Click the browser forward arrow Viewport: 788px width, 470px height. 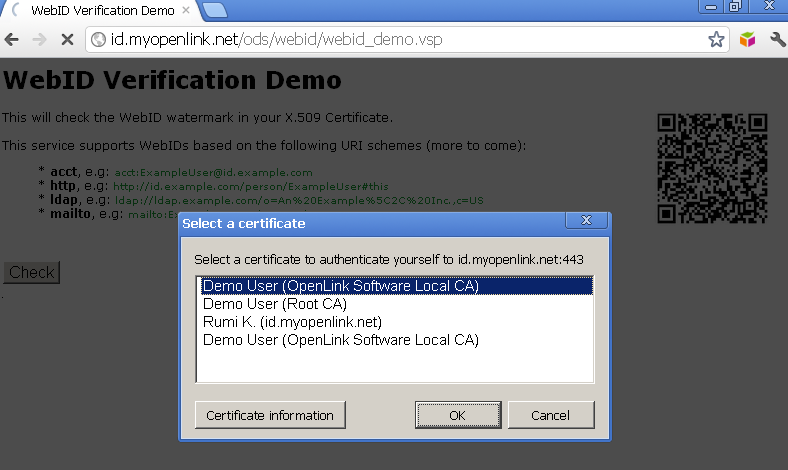click(39, 40)
